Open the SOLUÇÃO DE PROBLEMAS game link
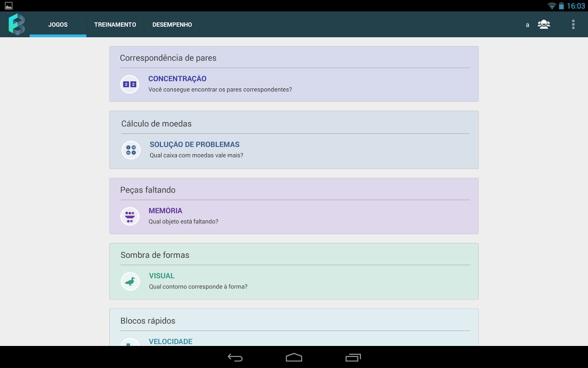The width and height of the screenshot is (588, 368). 194,144
